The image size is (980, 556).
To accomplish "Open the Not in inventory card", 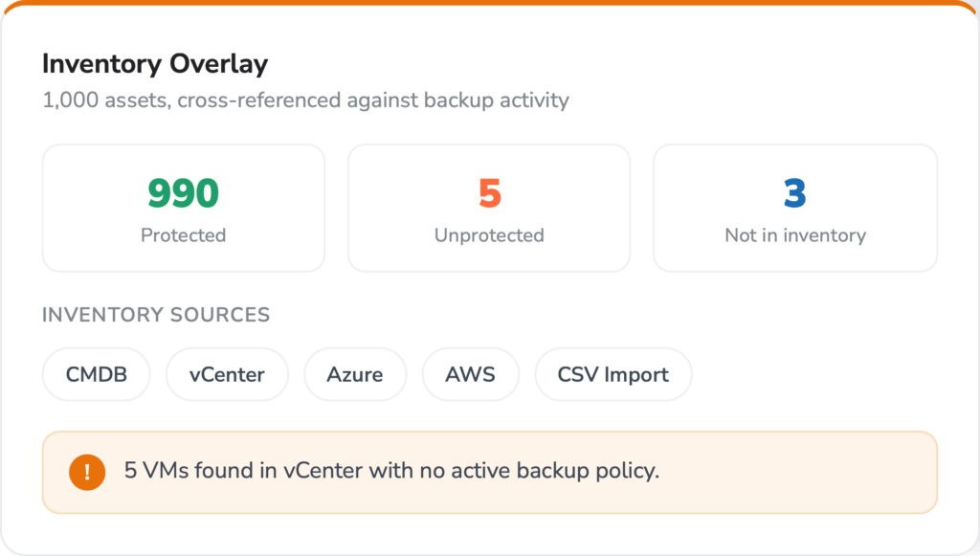I will [795, 208].
